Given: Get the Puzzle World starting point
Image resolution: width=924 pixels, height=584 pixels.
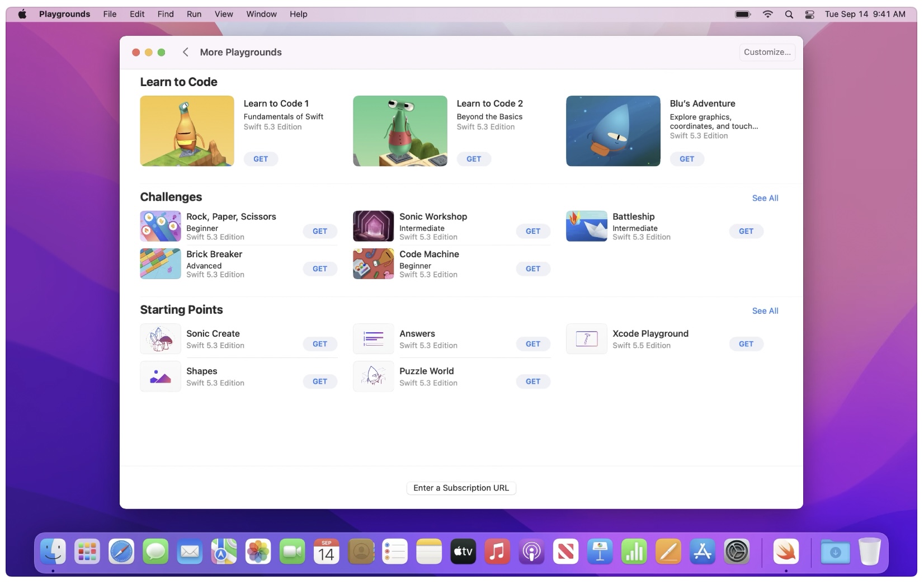Looking at the screenshot, I should click(x=533, y=382).
